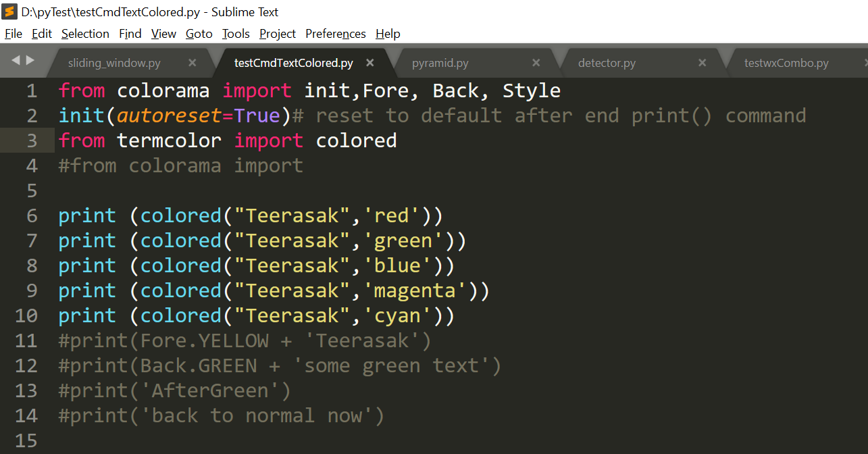Select line number 6 in the gutter
This screenshot has width=868, height=454.
[31, 215]
